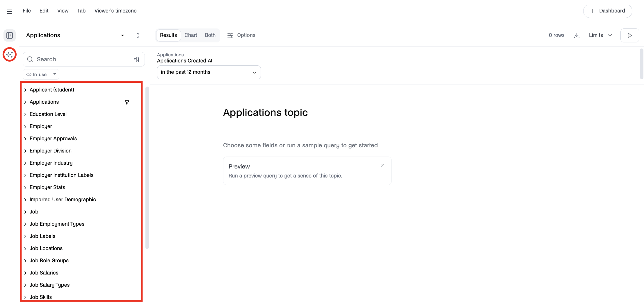
Task: Open the Tab menu
Action: tap(81, 11)
